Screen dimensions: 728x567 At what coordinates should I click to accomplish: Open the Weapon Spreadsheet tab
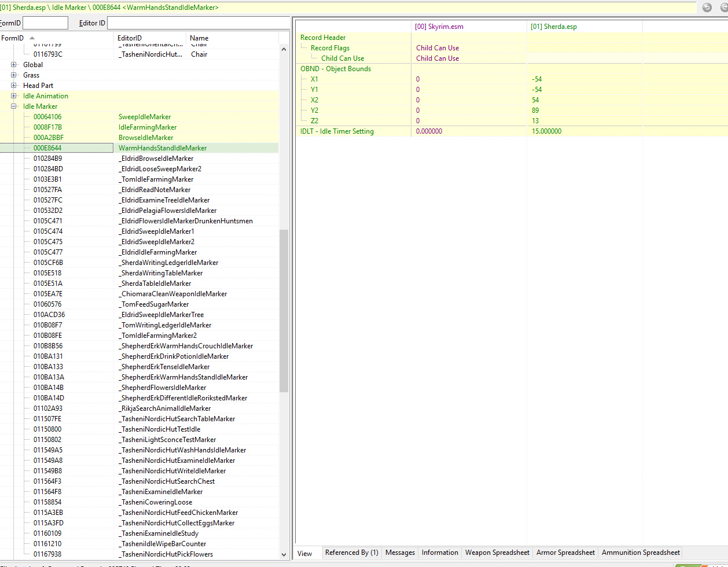(x=497, y=553)
